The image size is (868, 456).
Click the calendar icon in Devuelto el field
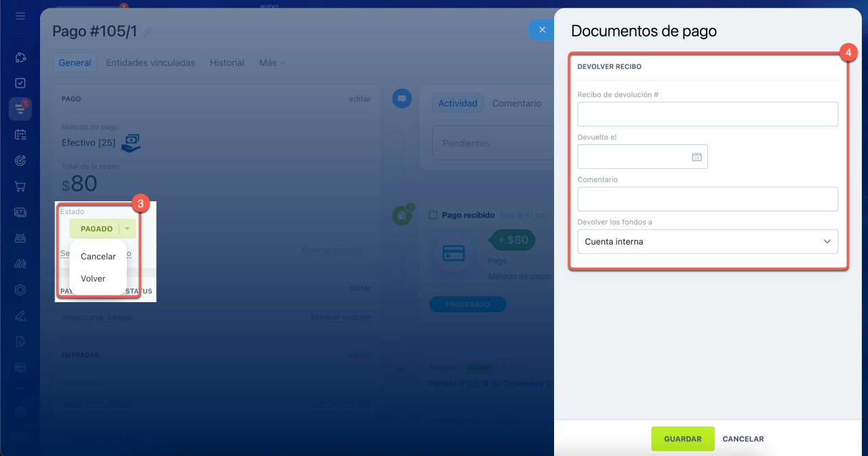[696, 157]
